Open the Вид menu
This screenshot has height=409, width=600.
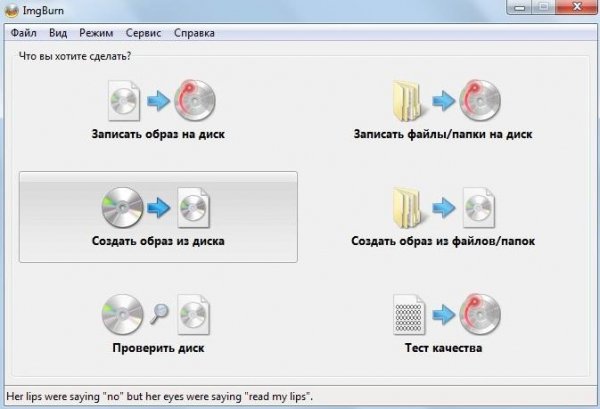58,33
